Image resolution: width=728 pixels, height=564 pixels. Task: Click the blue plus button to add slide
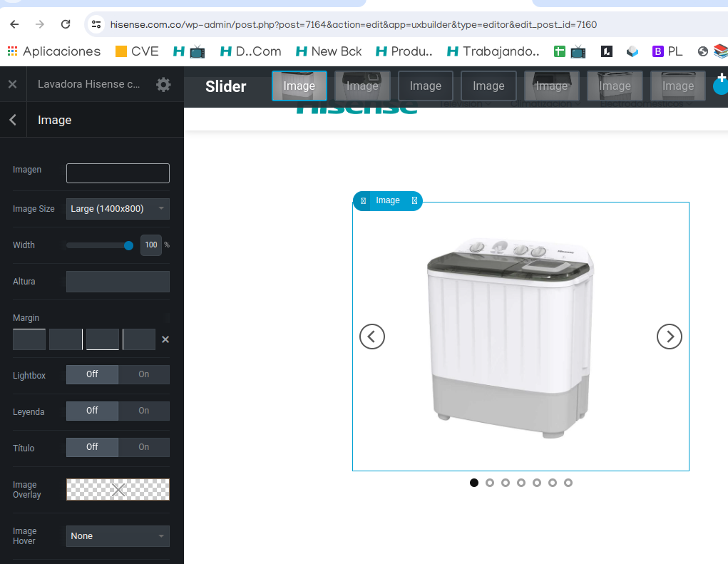click(721, 83)
